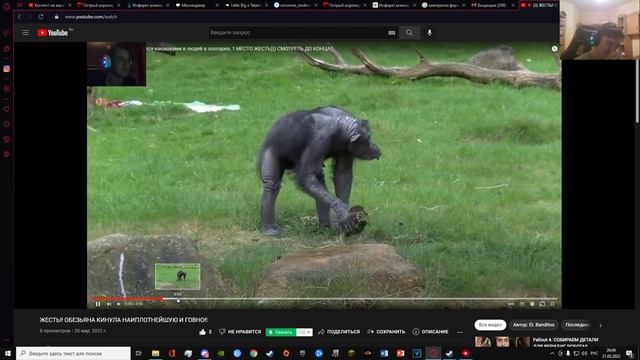Reload the page with the browser refresh icon

(41, 17)
